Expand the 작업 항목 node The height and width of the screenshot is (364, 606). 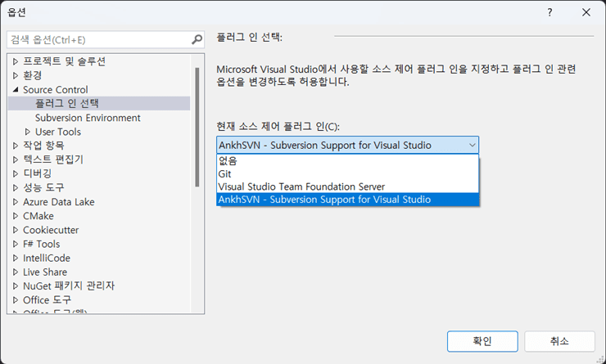[x=16, y=146]
